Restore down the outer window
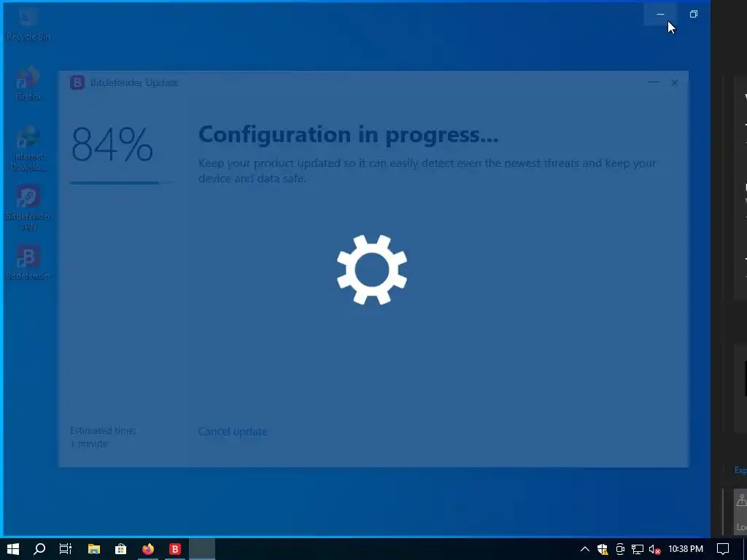 pyautogui.click(x=694, y=14)
